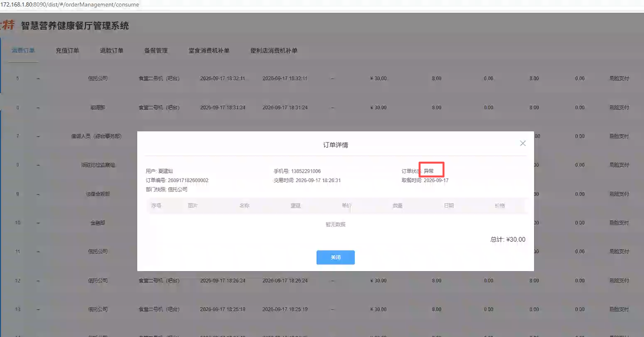Click the 暂无数据 empty placeholder

point(335,224)
